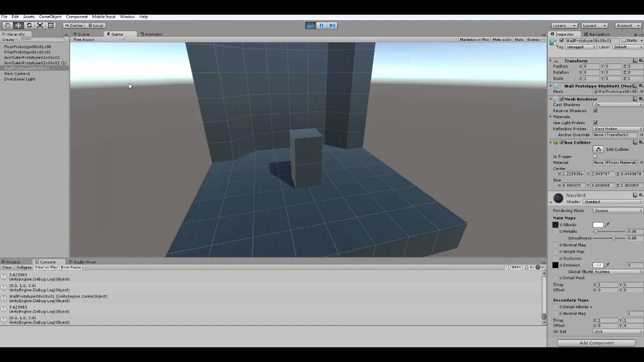This screenshot has height=362, width=644.
Task: Toggle Error Pause in console
Action: point(71,267)
